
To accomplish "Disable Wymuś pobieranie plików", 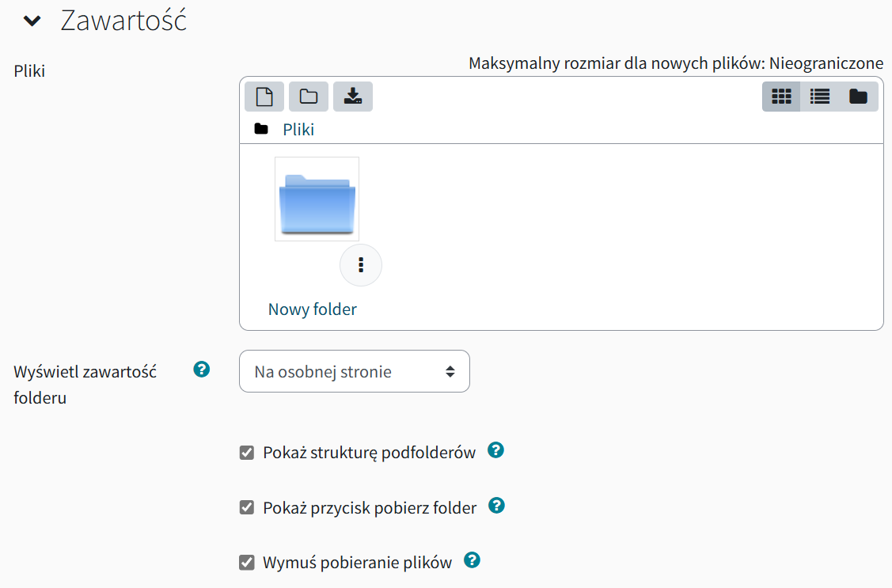I will click(247, 563).
